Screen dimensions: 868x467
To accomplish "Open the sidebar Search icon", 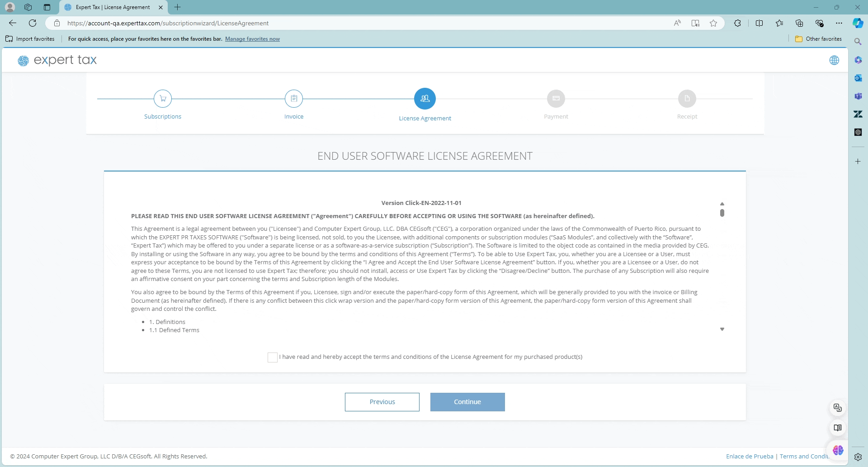I will [858, 42].
